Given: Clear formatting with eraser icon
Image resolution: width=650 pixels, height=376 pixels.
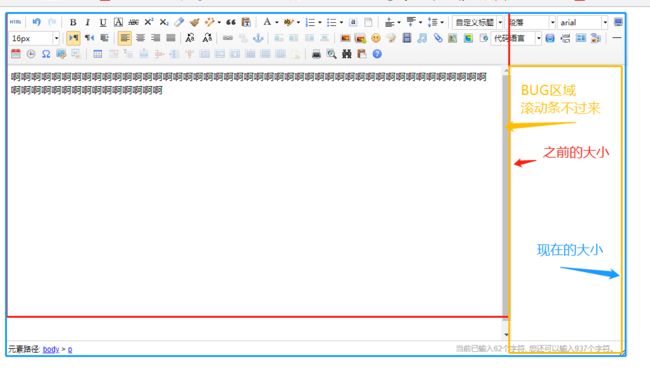Looking at the screenshot, I should tap(179, 22).
